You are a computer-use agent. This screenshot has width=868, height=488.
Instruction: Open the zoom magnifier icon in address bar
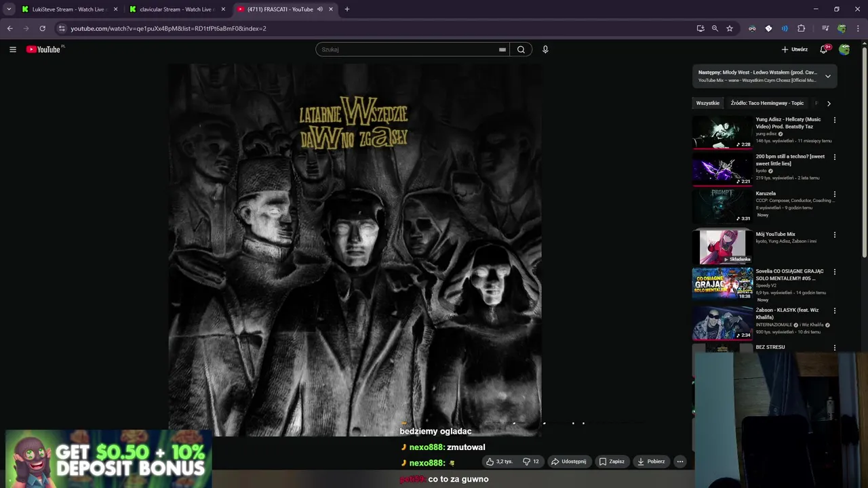click(715, 28)
